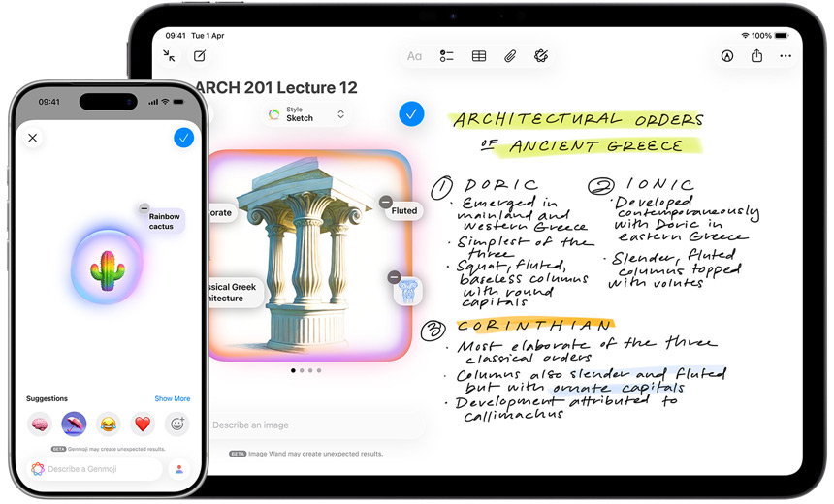
Task: Create a new note with compose icon
Action: (x=199, y=56)
